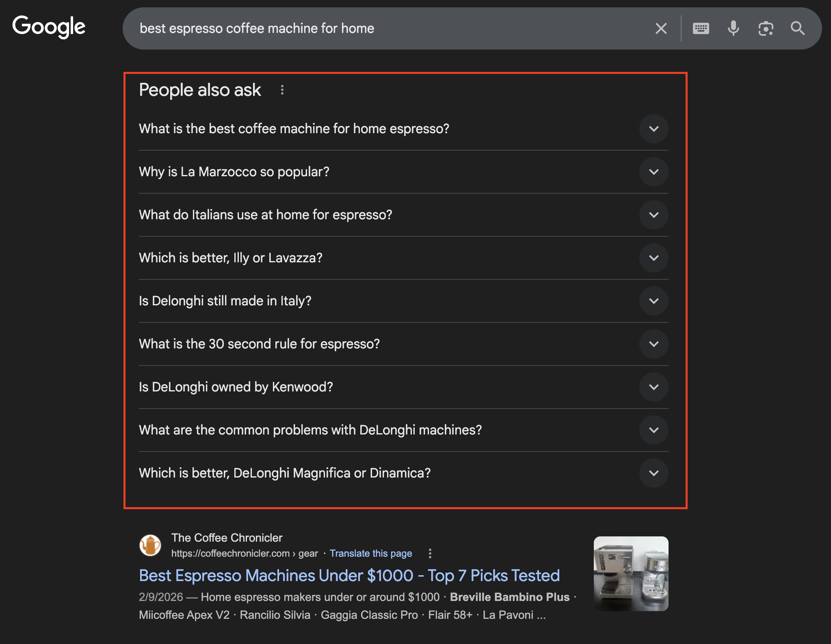Click the Coffee Chronicler site favicon
This screenshot has height=644, width=831.
pos(150,545)
